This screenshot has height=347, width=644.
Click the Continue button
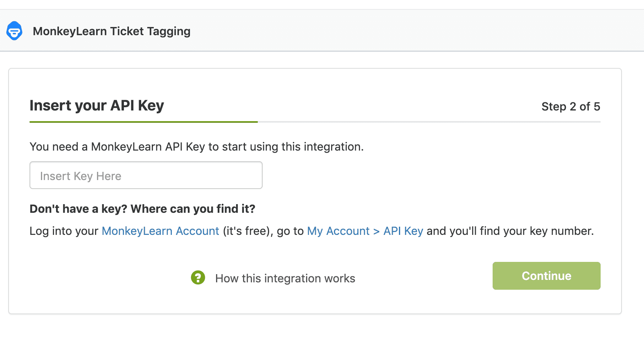click(546, 276)
